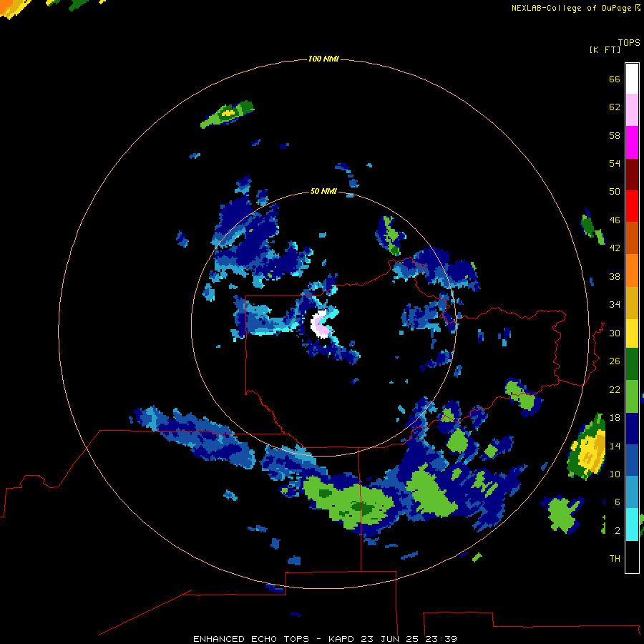
Task: Select the yellow 30 kft legend swatch
Action: [632, 333]
